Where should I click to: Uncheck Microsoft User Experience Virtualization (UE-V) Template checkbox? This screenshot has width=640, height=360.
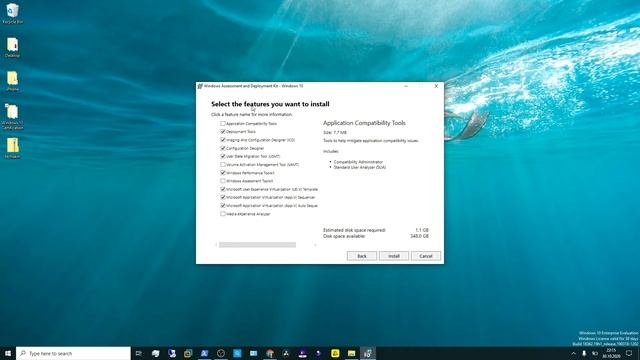pos(223,189)
